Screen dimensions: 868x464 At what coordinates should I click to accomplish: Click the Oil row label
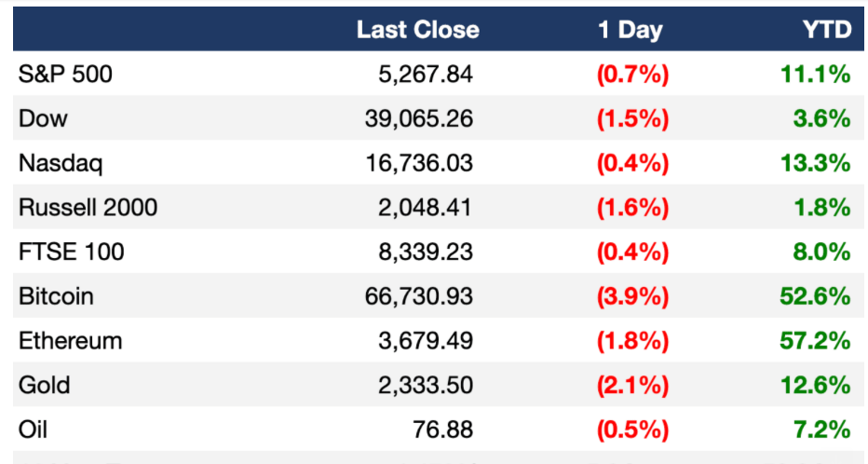33,430
